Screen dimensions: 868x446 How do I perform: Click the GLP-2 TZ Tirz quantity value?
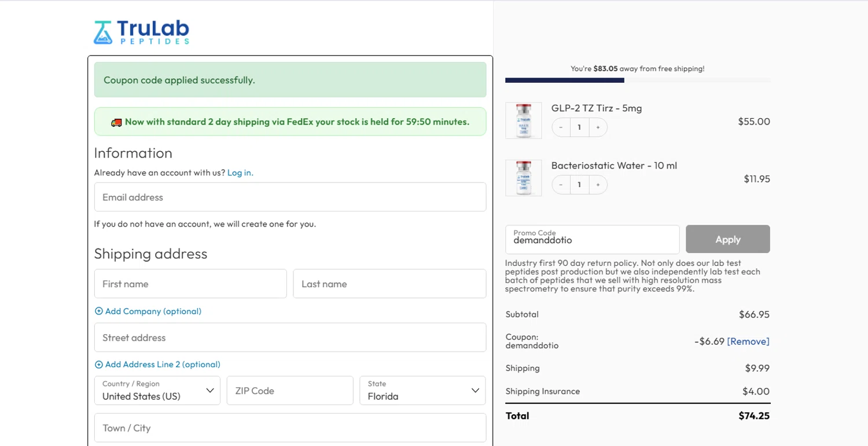(579, 127)
